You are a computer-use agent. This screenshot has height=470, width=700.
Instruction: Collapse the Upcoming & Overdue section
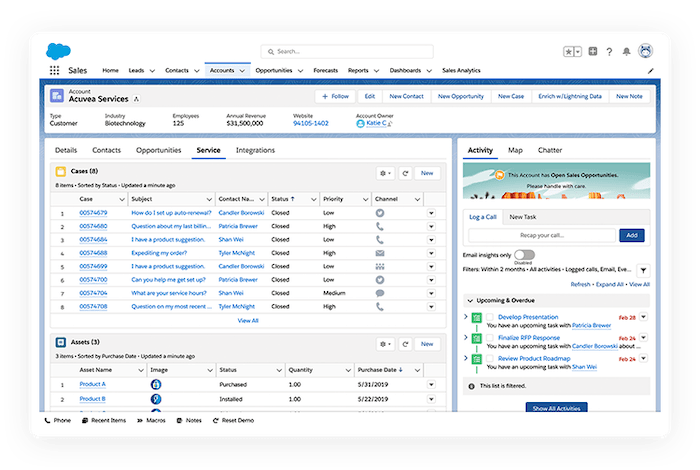coord(471,300)
